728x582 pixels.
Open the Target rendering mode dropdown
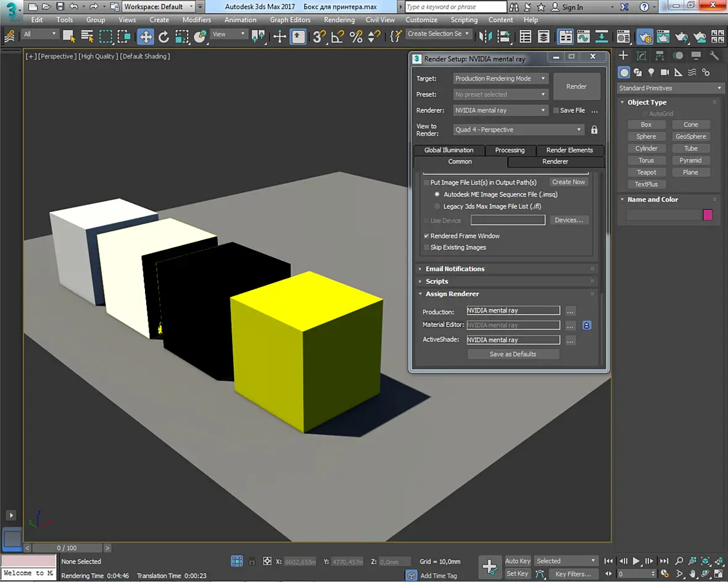click(x=500, y=78)
